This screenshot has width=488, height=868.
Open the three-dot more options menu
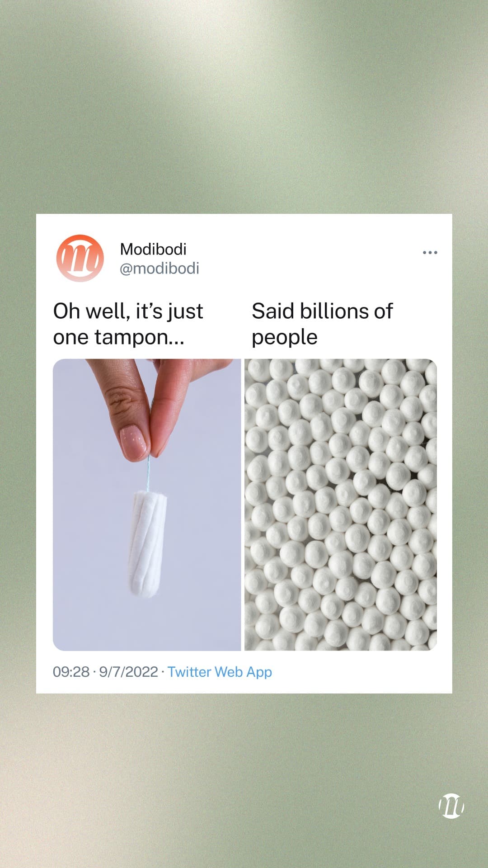[x=430, y=252]
